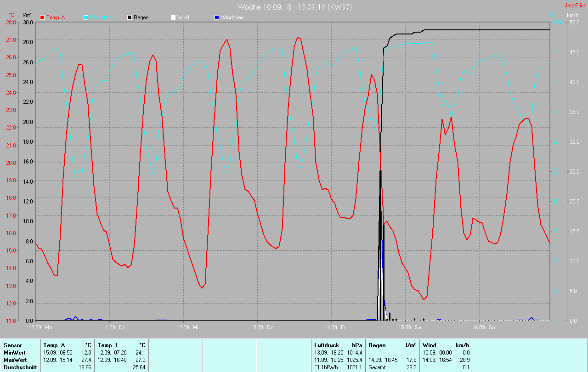Click the black Regen legend swatch
588x372 pixels.
[x=130, y=17]
